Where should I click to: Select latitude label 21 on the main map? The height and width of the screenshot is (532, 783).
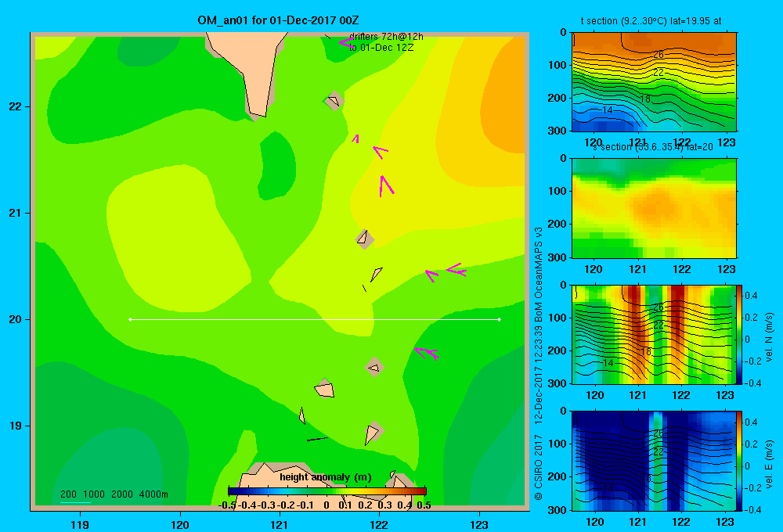tap(16, 213)
